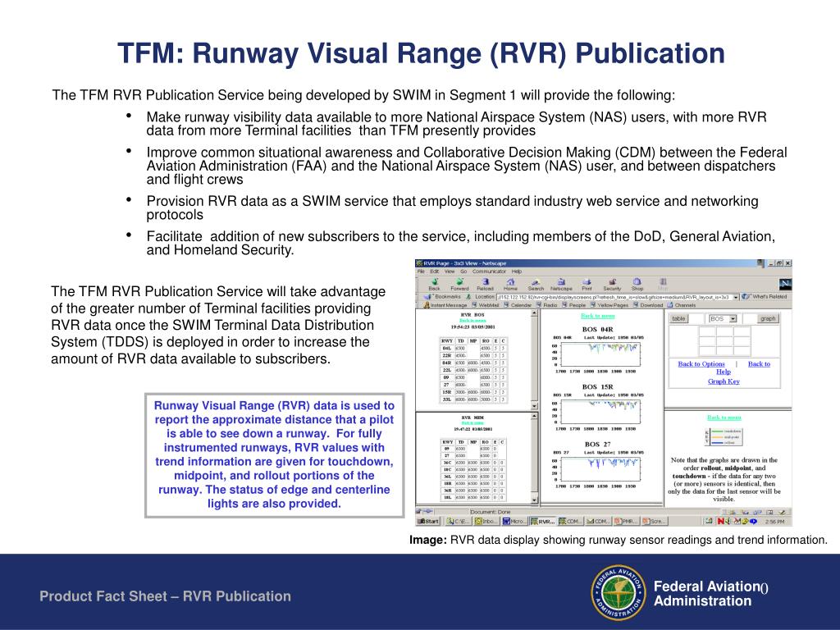The height and width of the screenshot is (630, 840).
Task: Open the Security toolbar icon
Action: (x=612, y=284)
